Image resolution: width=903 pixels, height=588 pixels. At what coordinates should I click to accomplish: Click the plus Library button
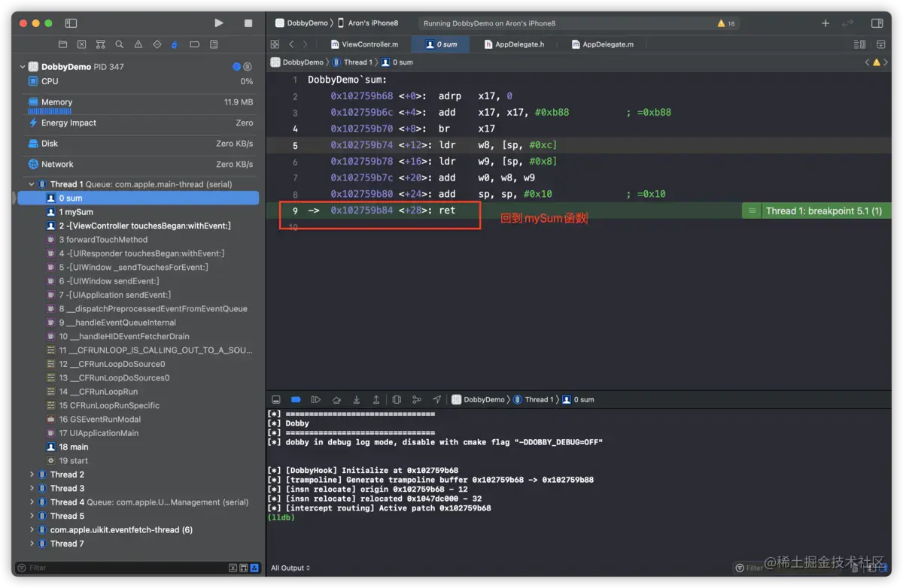pyautogui.click(x=825, y=23)
